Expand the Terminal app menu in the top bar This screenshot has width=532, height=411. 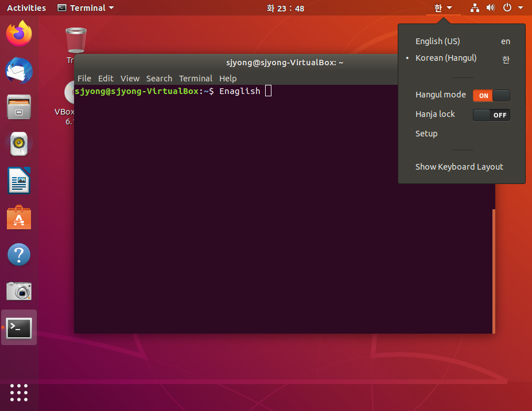click(x=86, y=8)
